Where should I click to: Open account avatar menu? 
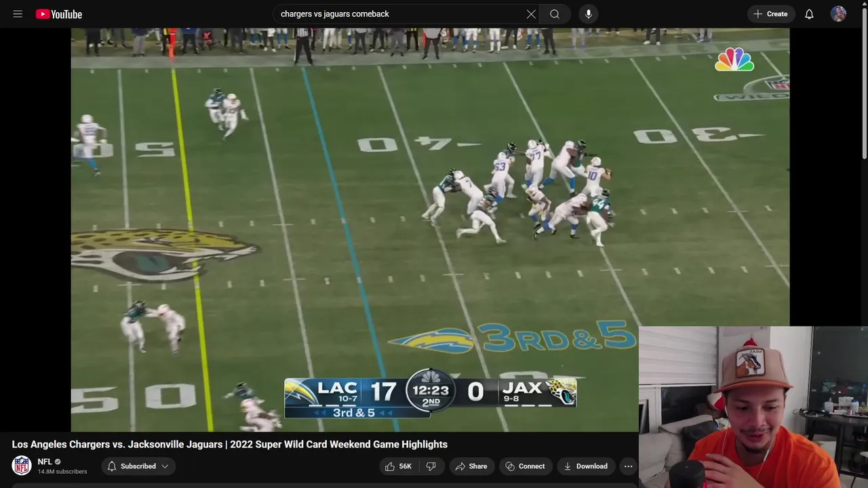point(839,14)
